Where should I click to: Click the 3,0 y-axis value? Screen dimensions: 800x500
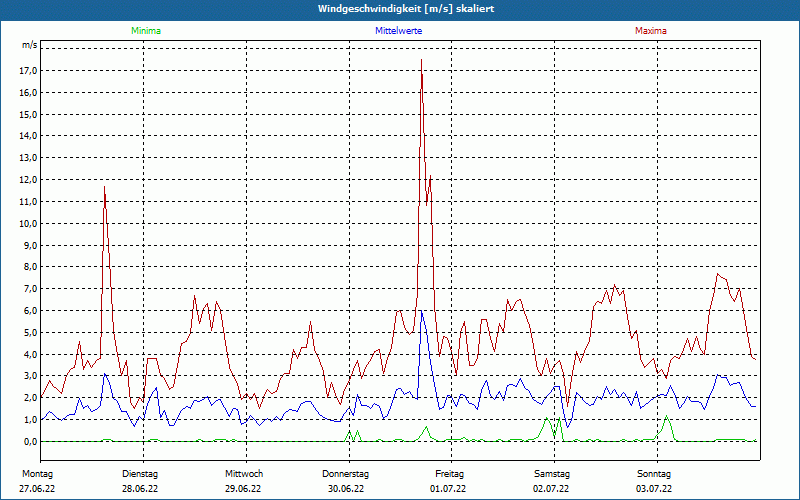pos(31,376)
